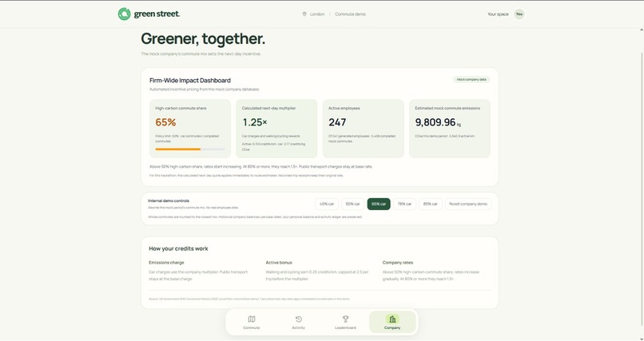Viewport: 644px width, 341px height.
Task: Click the 'For this hackathon' note line
Action: click(x=246, y=176)
